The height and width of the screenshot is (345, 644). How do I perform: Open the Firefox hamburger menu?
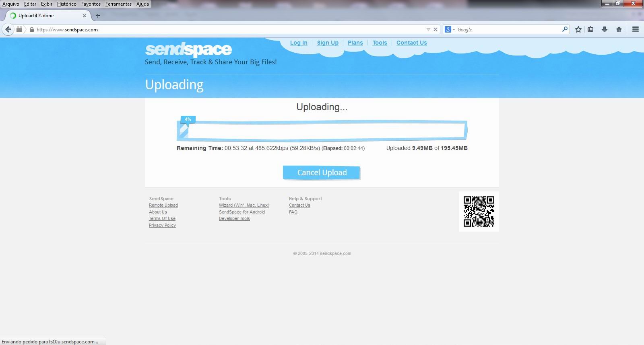(636, 29)
